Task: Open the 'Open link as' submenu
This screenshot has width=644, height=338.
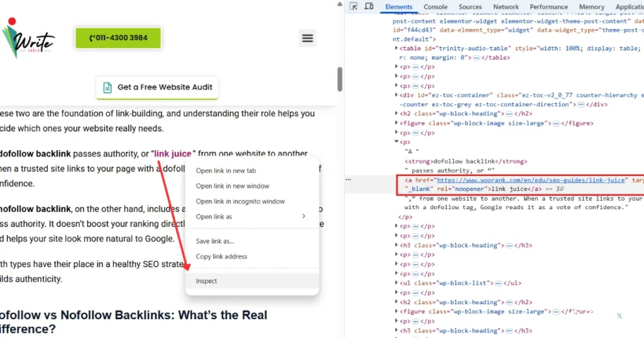Action: 252,217
